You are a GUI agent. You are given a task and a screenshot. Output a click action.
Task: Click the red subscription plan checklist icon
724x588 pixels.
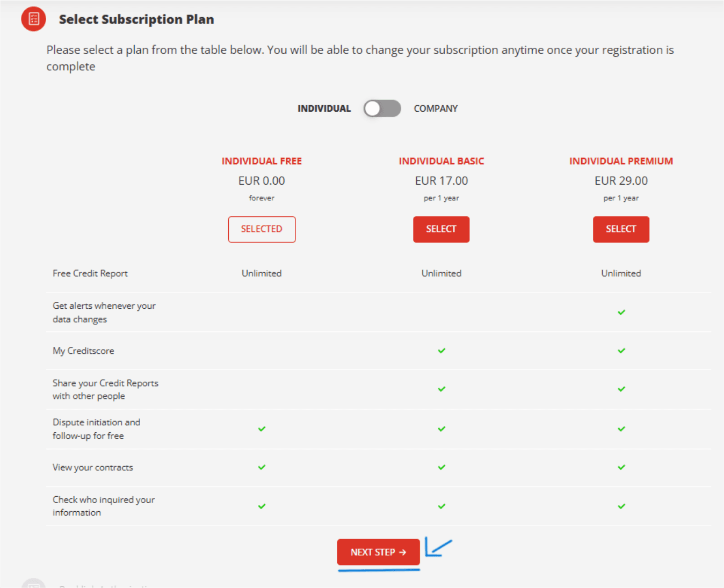pos(33,19)
